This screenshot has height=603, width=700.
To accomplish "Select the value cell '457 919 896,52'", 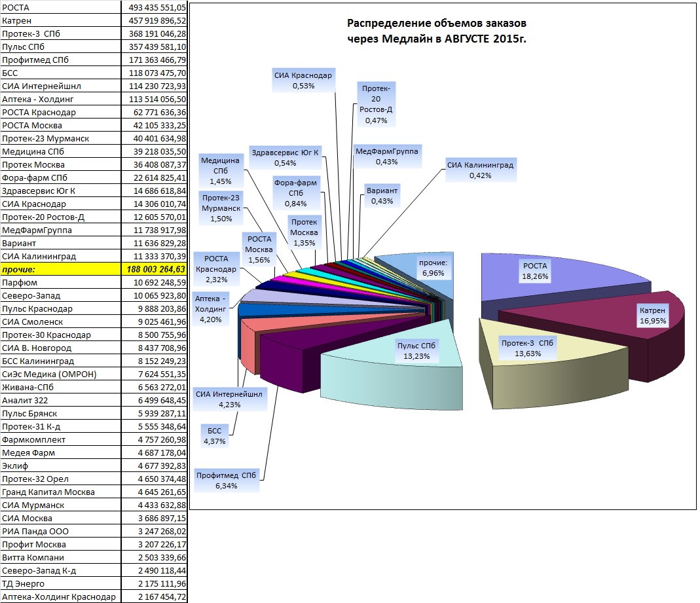I will click(x=154, y=20).
